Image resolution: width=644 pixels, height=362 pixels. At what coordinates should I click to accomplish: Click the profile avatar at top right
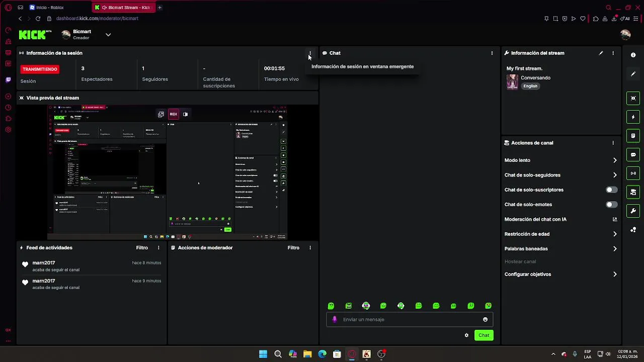click(x=625, y=35)
